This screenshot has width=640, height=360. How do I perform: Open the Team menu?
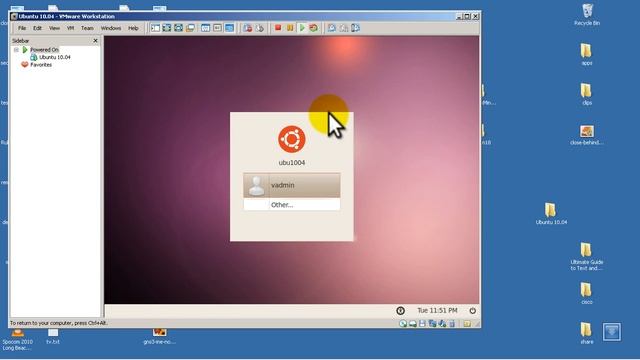click(87, 28)
